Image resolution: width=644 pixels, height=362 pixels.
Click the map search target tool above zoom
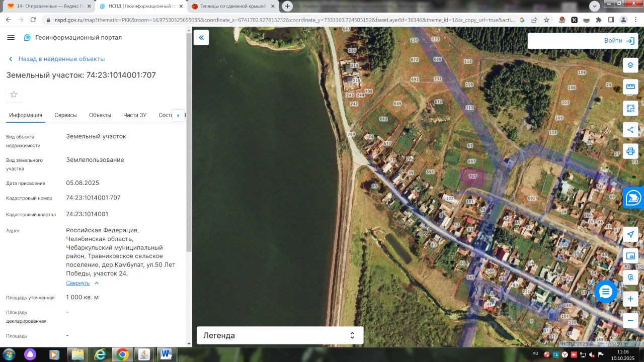click(x=630, y=278)
